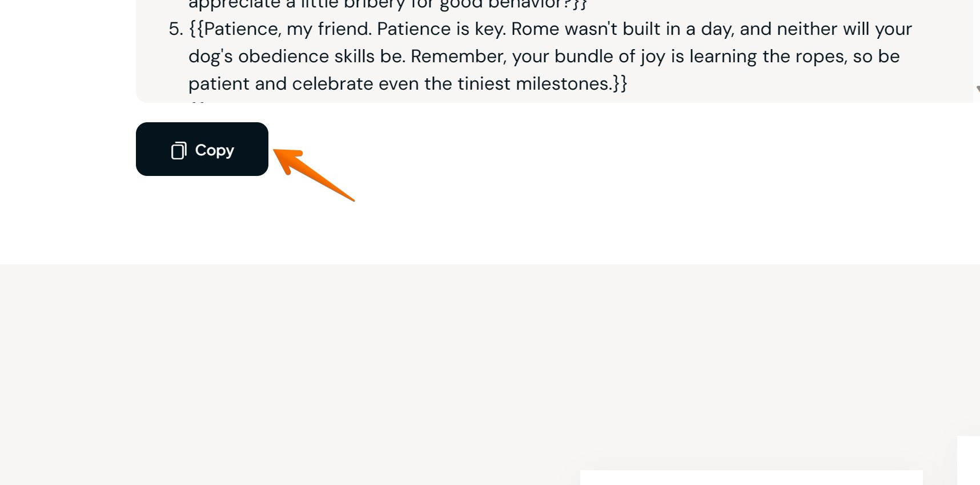Click the wide white card at page bottom
Image resolution: width=980 pixels, height=485 pixels.
click(751, 478)
